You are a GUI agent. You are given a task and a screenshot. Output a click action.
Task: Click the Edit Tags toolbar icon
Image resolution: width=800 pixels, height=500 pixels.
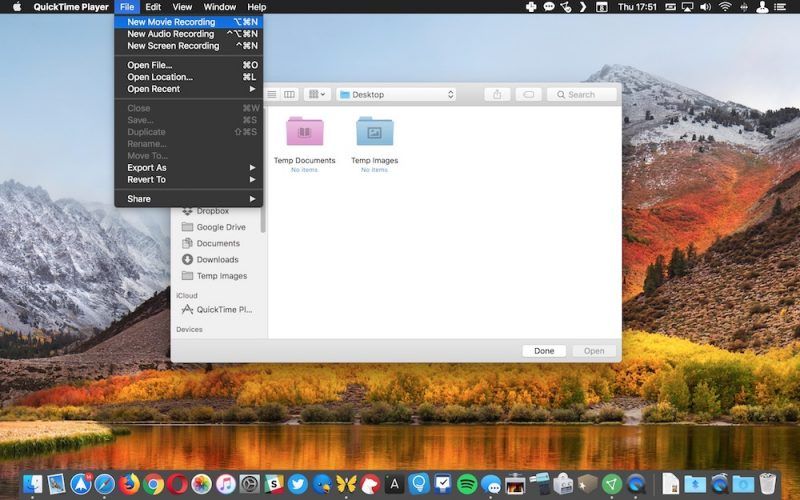(x=529, y=95)
